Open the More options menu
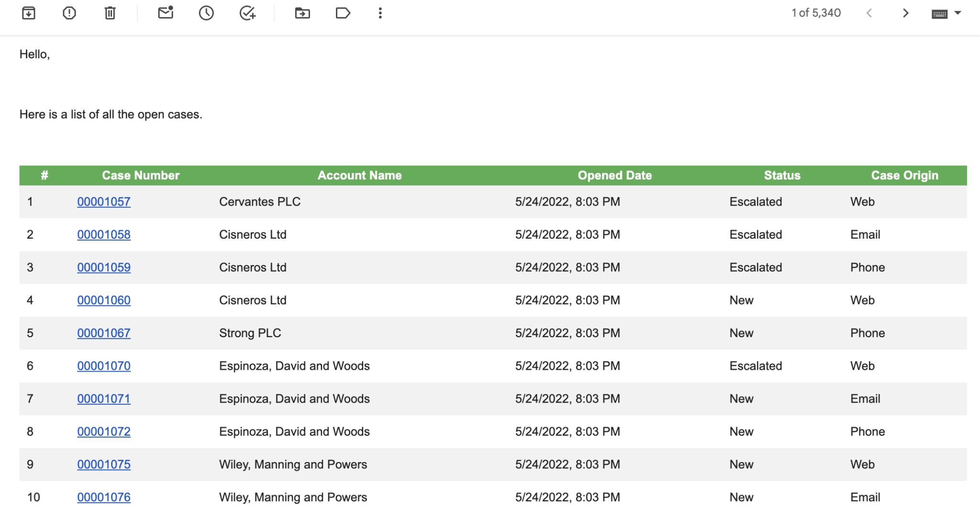 380,13
